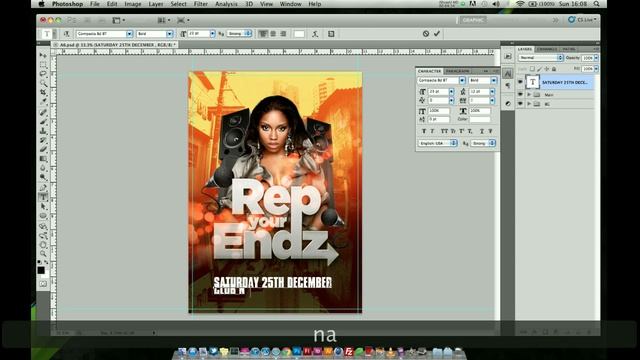
Task: Click the SATURDAY 25TH DECEMBER layer thumbnail
Action: [532, 82]
